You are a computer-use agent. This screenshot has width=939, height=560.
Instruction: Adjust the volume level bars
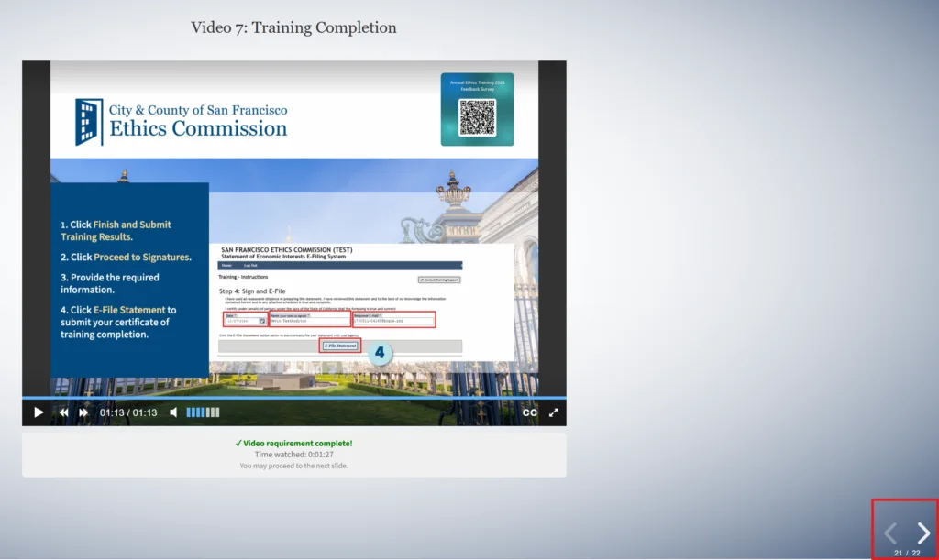point(203,412)
